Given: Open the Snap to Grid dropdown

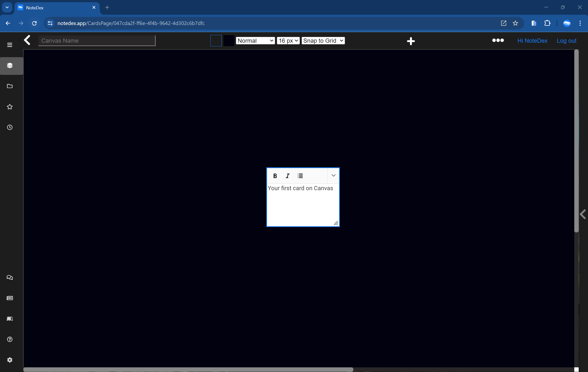Looking at the screenshot, I should [323, 40].
